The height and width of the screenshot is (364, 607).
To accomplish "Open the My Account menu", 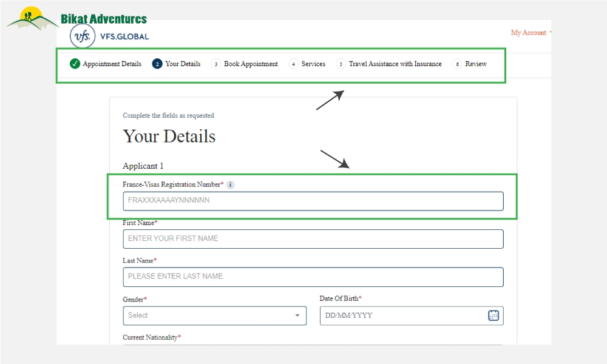I will [x=531, y=33].
